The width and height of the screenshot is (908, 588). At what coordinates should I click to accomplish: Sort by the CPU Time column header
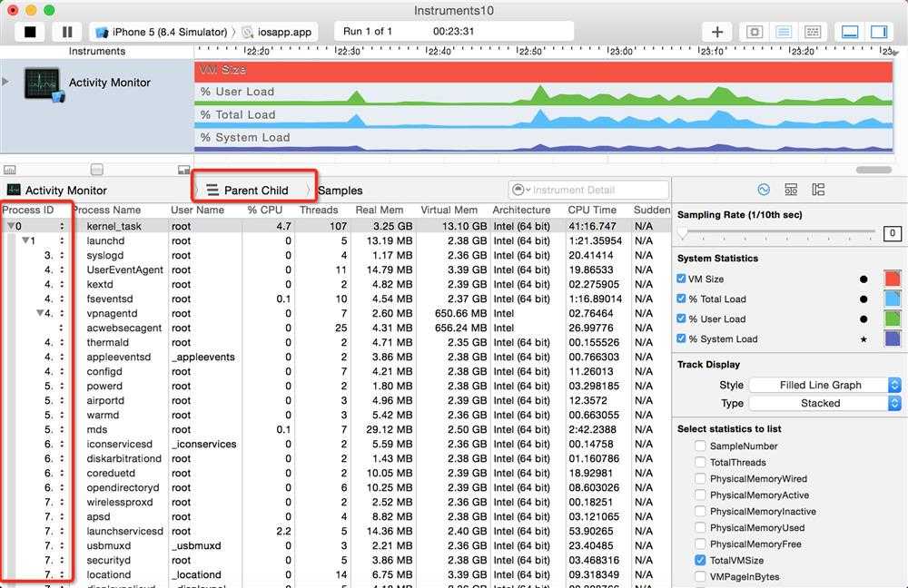(x=592, y=210)
